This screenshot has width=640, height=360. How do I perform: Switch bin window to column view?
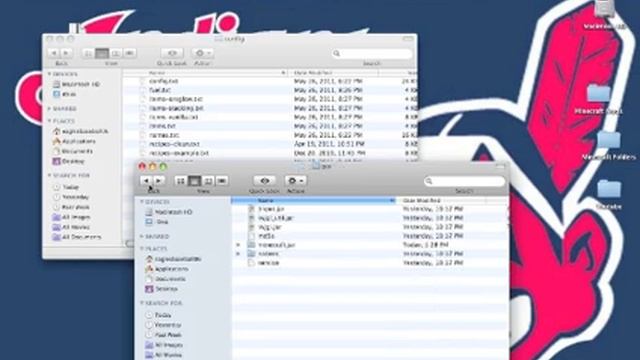[208, 180]
